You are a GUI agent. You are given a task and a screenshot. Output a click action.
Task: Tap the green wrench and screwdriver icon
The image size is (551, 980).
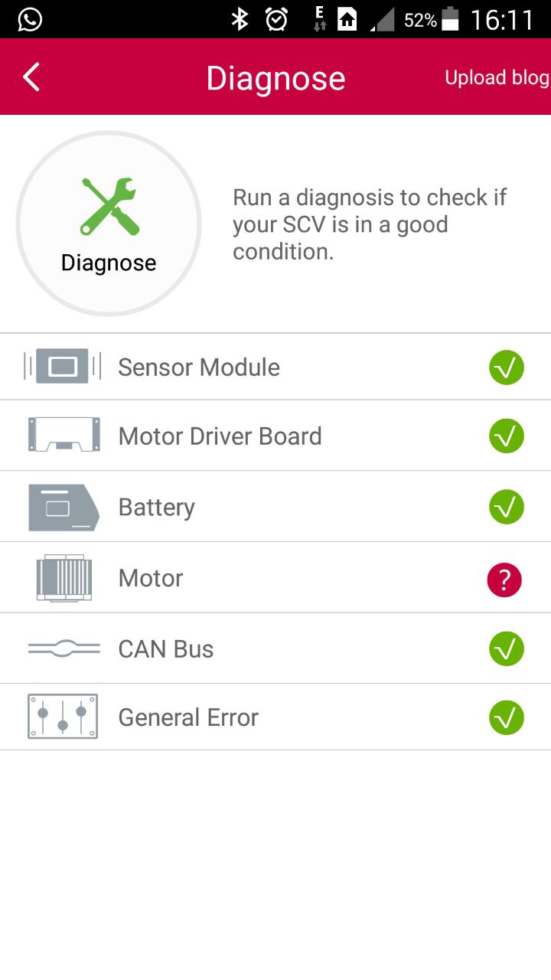109,206
